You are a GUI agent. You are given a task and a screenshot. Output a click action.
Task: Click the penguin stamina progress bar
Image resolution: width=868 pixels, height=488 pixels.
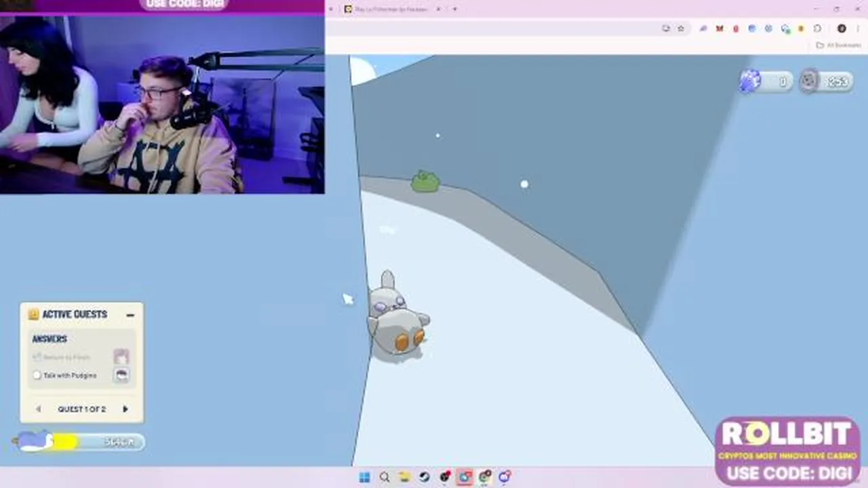click(x=80, y=442)
